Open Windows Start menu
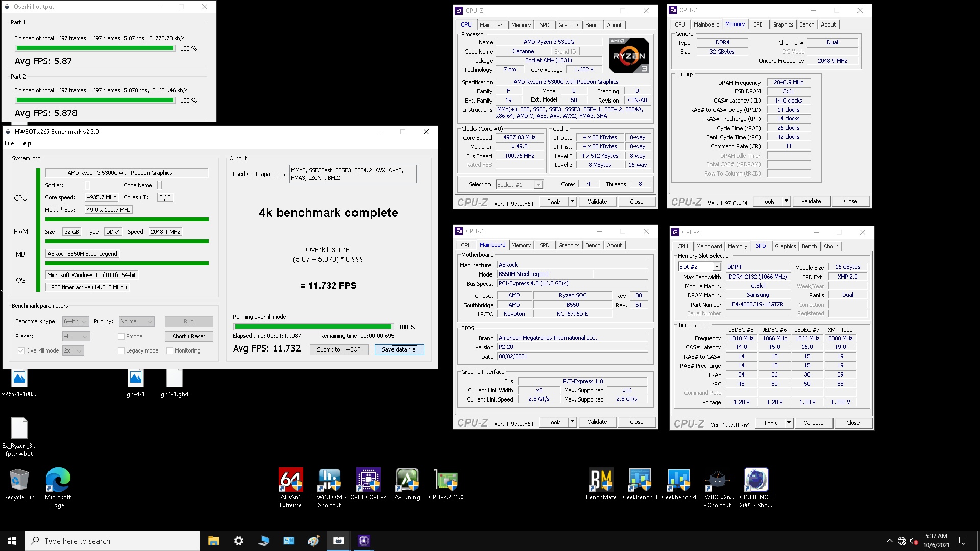 click(x=12, y=541)
